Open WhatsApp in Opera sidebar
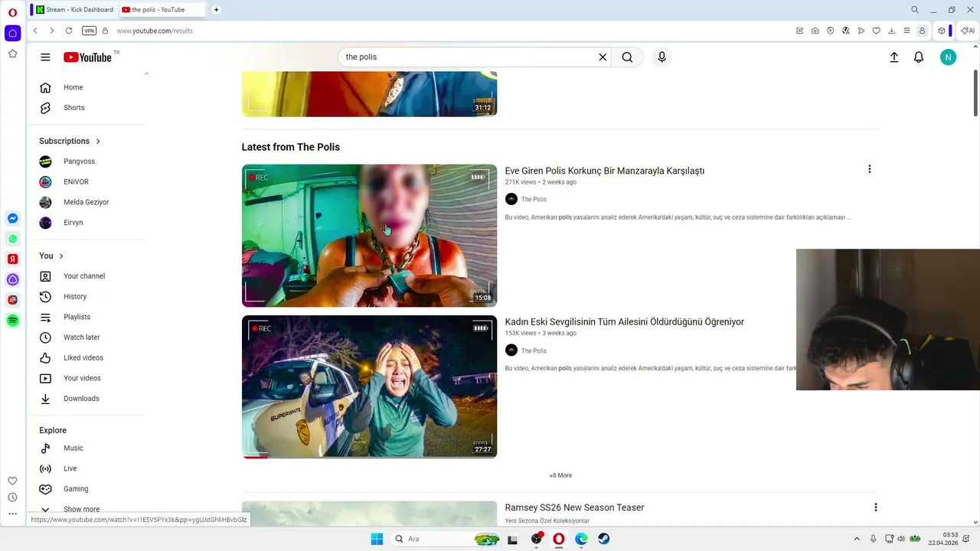980x551 pixels. coord(12,239)
